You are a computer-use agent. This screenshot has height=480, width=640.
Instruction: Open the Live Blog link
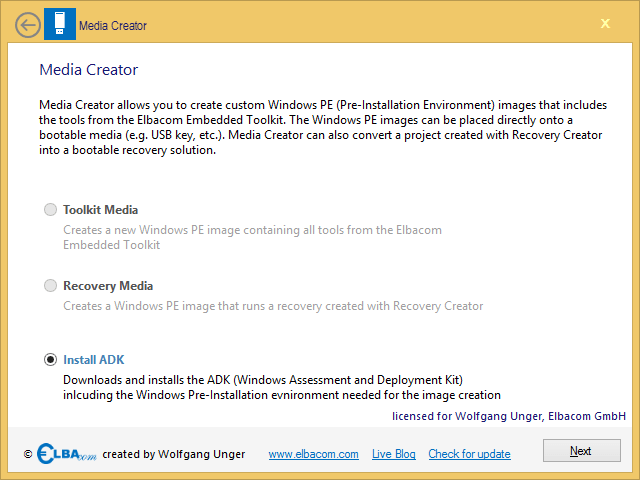(x=393, y=454)
